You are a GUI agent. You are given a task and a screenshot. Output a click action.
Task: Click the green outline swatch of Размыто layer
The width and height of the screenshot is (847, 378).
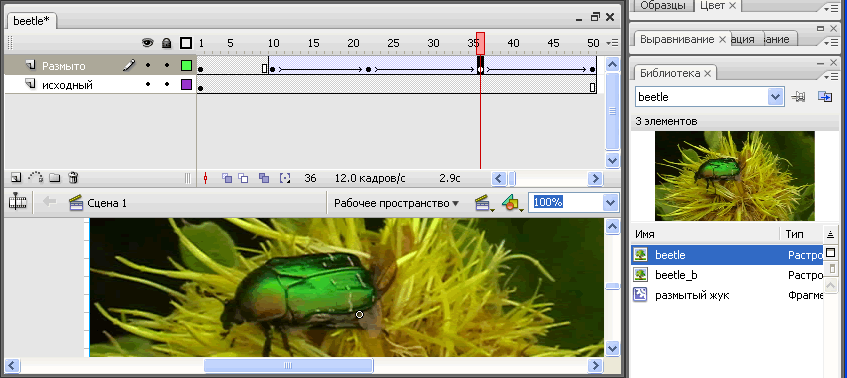(186, 66)
